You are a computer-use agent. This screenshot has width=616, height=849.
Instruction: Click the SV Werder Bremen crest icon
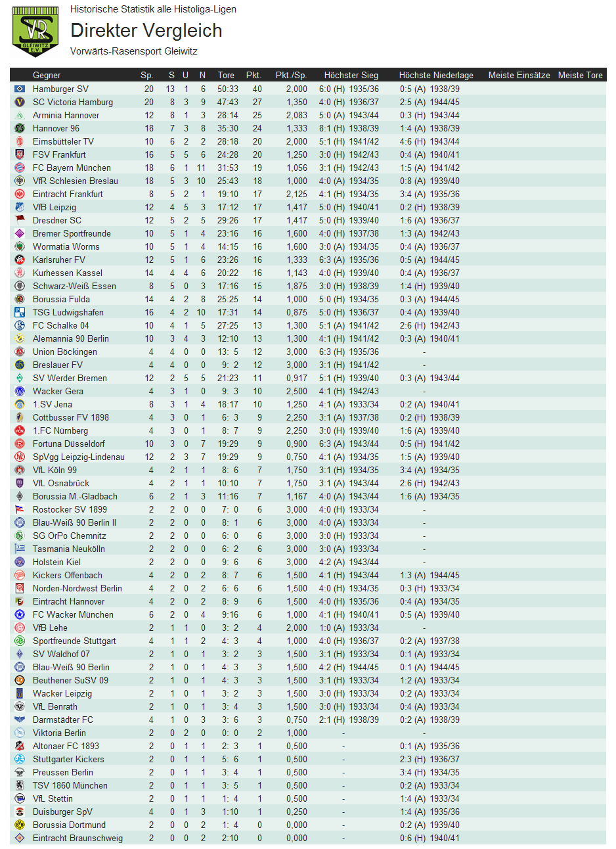(x=20, y=378)
